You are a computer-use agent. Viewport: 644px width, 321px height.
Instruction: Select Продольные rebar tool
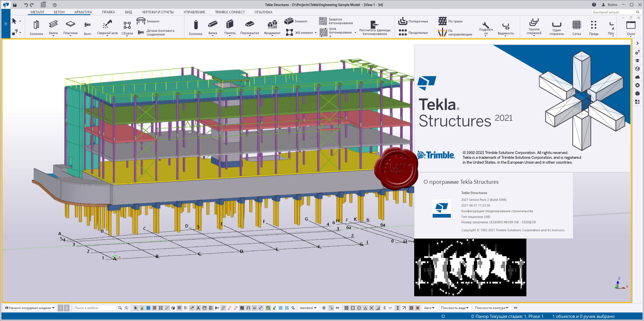(x=413, y=33)
